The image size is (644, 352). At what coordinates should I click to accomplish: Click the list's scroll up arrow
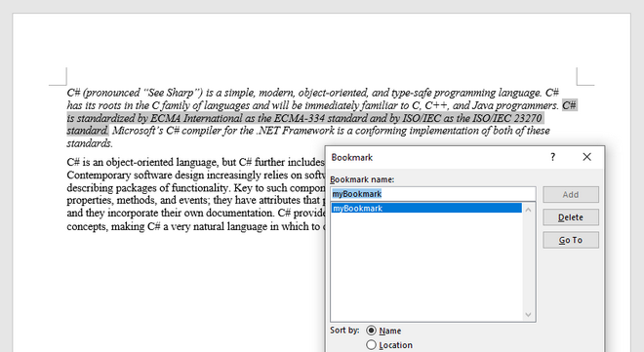click(528, 210)
